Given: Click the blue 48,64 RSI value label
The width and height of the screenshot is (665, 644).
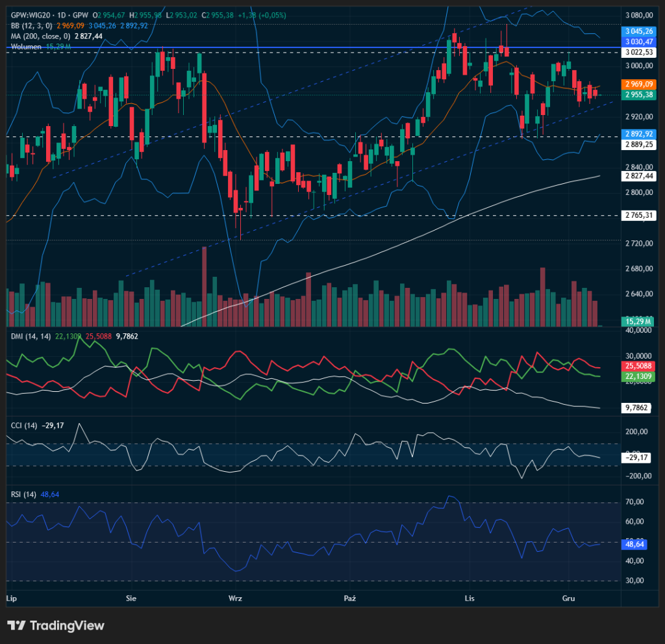Looking at the screenshot, I should (634, 544).
